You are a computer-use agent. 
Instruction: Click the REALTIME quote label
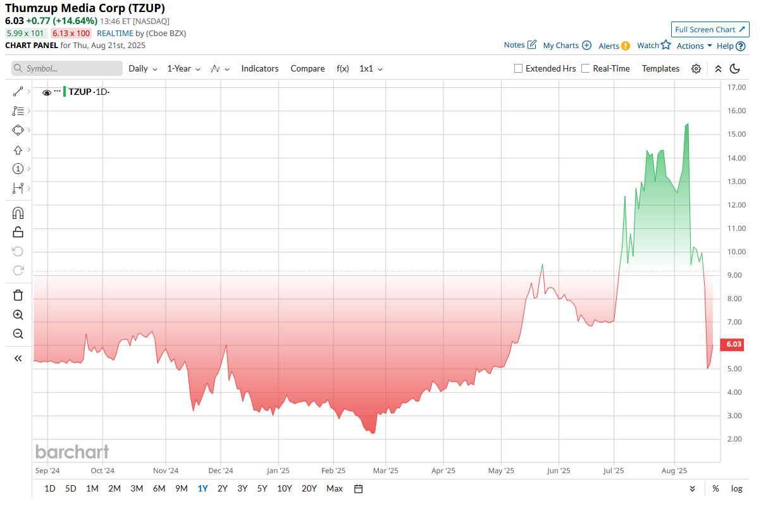(x=115, y=33)
